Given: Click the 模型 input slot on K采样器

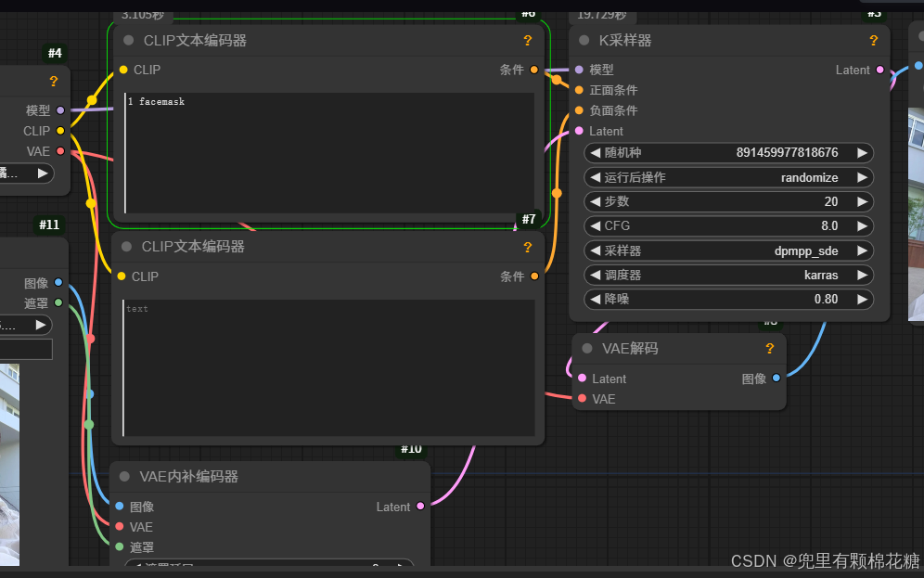Looking at the screenshot, I should tap(577, 70).
